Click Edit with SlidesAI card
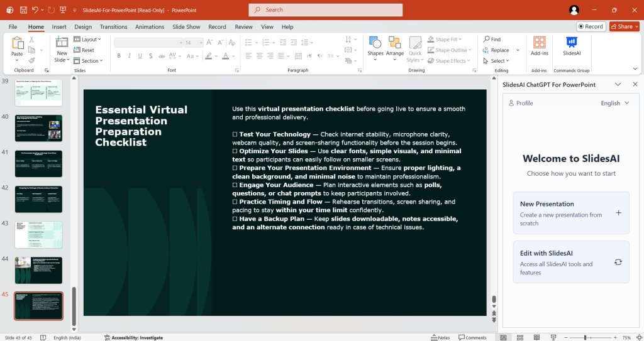644x341 pixels. coord(570,262)
